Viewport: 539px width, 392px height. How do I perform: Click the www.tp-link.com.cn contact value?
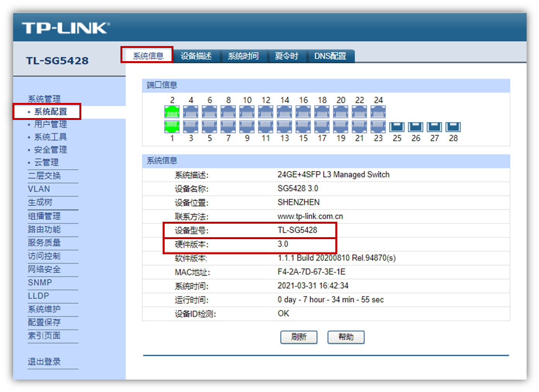[310, 216]
